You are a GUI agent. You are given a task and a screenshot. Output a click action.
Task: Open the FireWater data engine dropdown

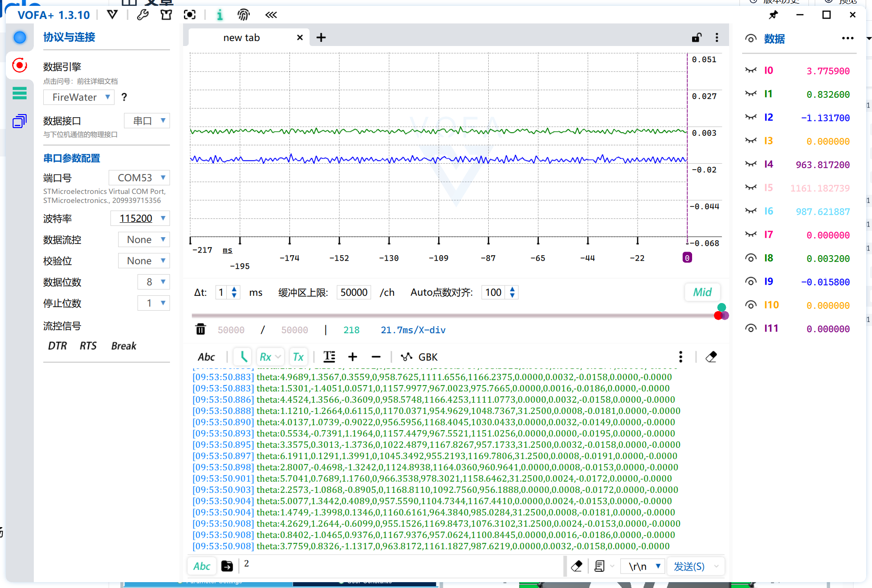79,97
